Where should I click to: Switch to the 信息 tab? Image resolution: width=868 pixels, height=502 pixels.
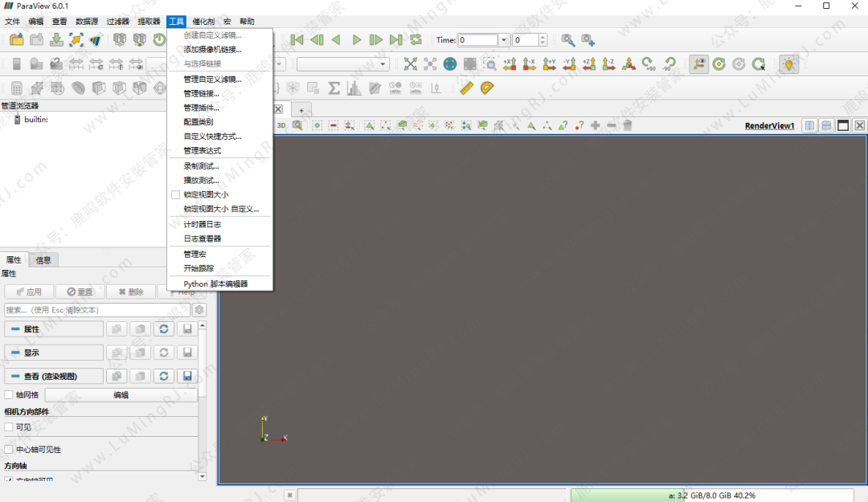coord(43,260)
